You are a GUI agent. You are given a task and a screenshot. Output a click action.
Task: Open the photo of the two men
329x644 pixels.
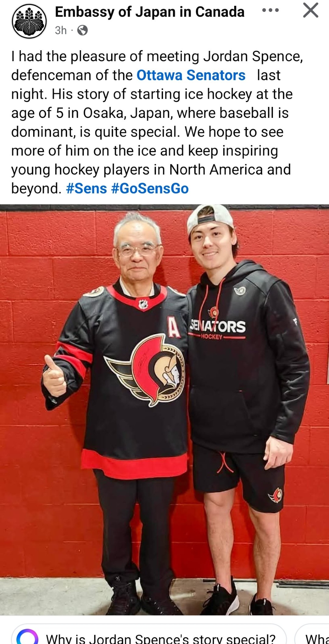(164, 410)
